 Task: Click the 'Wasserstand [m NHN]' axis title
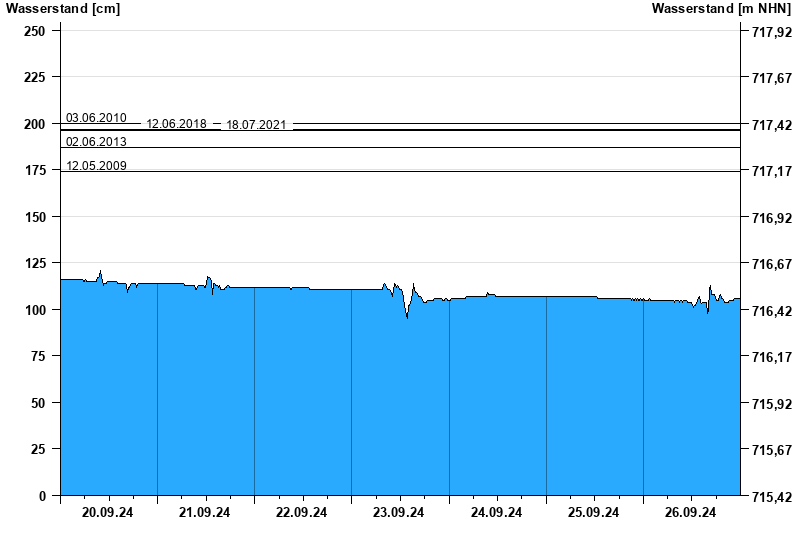[x=721, y=8]
